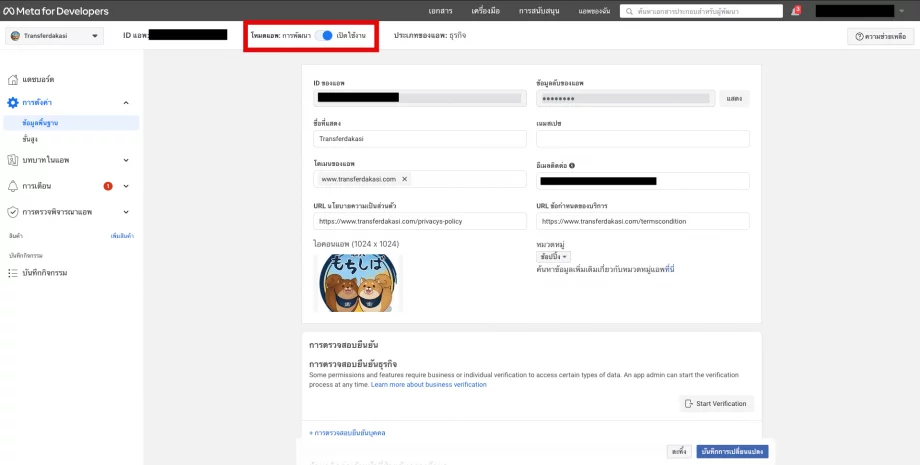Screen dimensions: 920x465
Task: Click the info icon beside contact email
Action: click(x=572, y=165)
